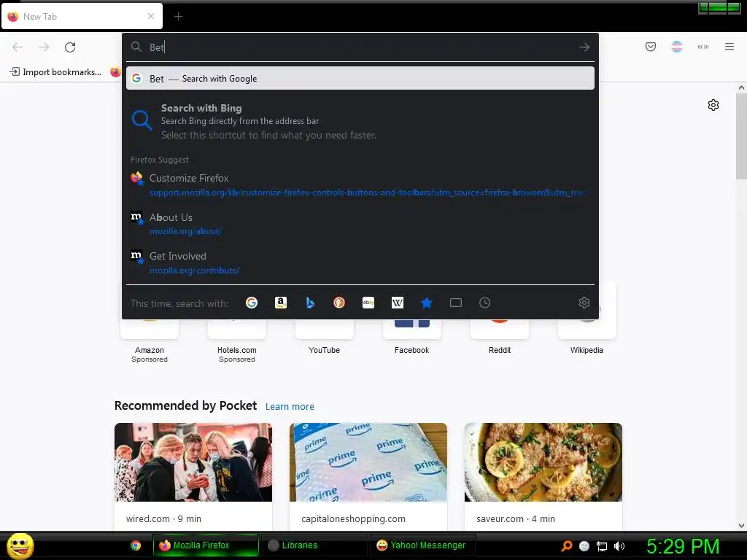This screenshot has width=747, height=560.
Task: Search this time with Amazon icon
Action: [281, 303]
